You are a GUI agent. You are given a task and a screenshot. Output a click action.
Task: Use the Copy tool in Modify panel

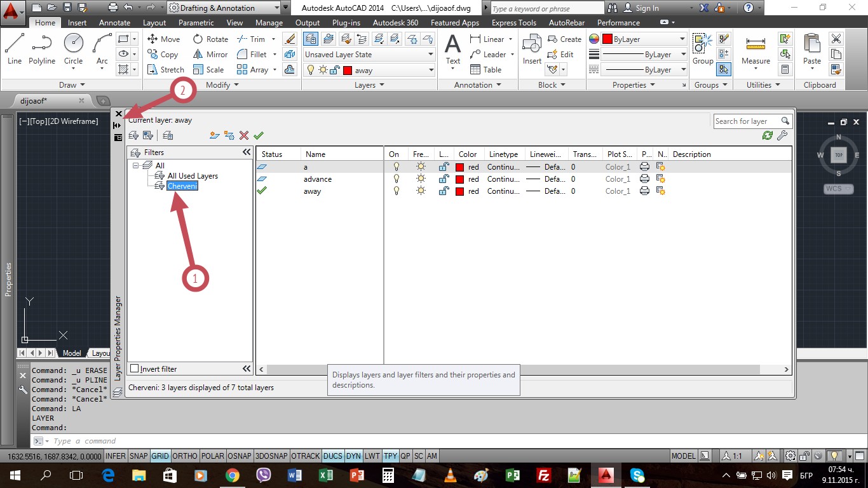tap(163, 55)
